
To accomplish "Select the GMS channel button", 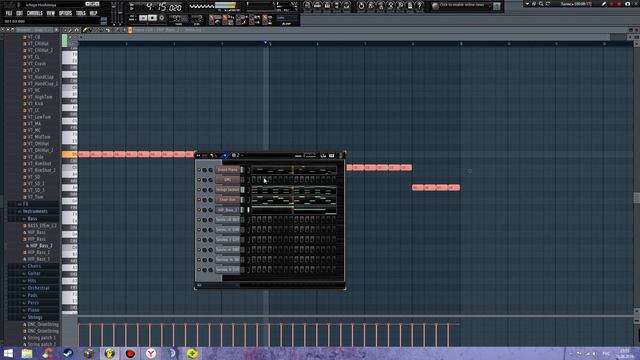I will click(227, 180).
